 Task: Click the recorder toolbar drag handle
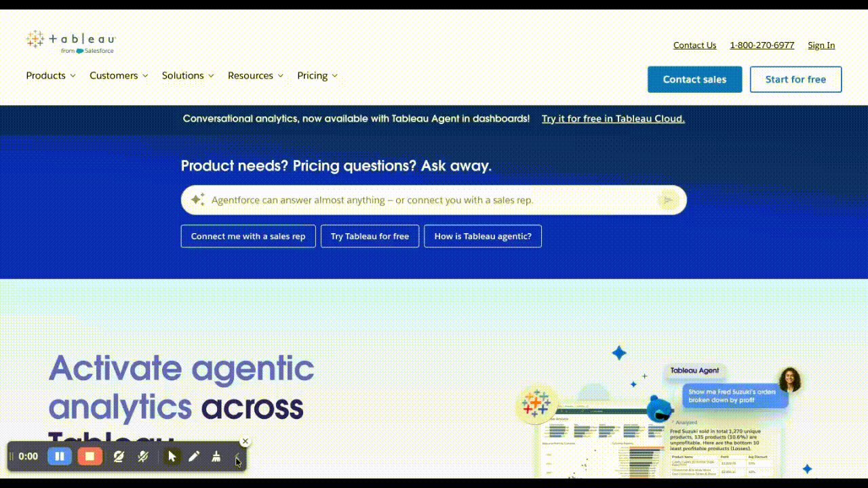(x=12, y=456)
